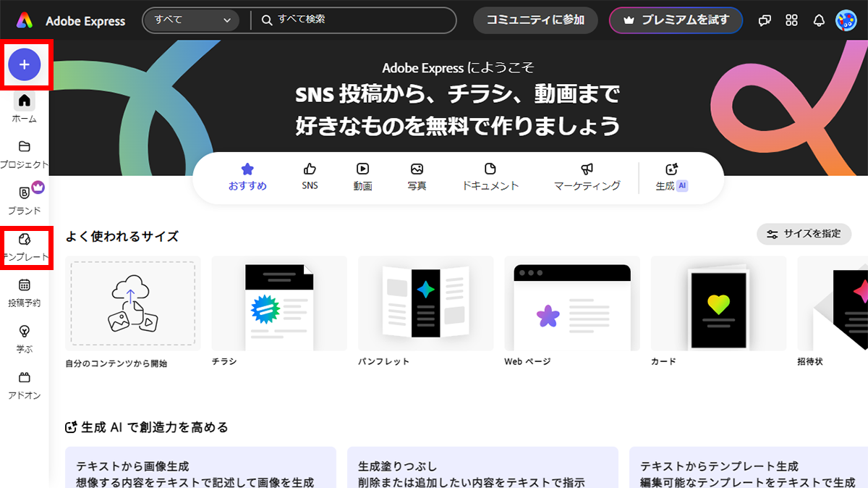Click the コミュニティに参加 button
This screenshot has height=488, width=868.
pos(535,20)
